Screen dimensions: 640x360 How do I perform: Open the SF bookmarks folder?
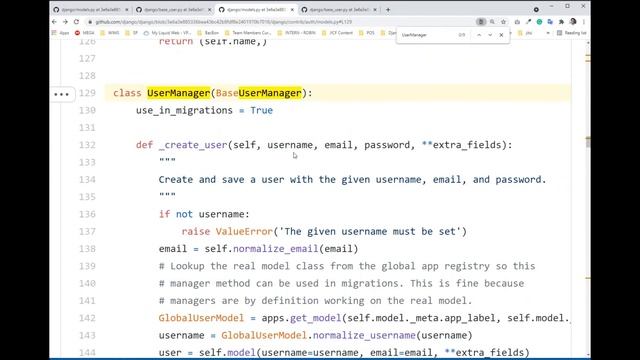click(x=132, y=33)
